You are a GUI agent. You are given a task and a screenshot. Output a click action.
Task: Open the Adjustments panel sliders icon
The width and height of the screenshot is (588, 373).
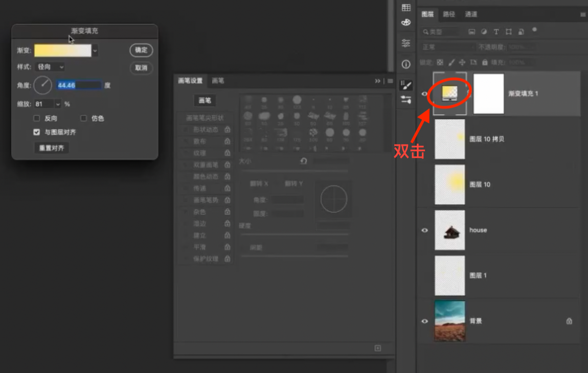tap(406, 43)
